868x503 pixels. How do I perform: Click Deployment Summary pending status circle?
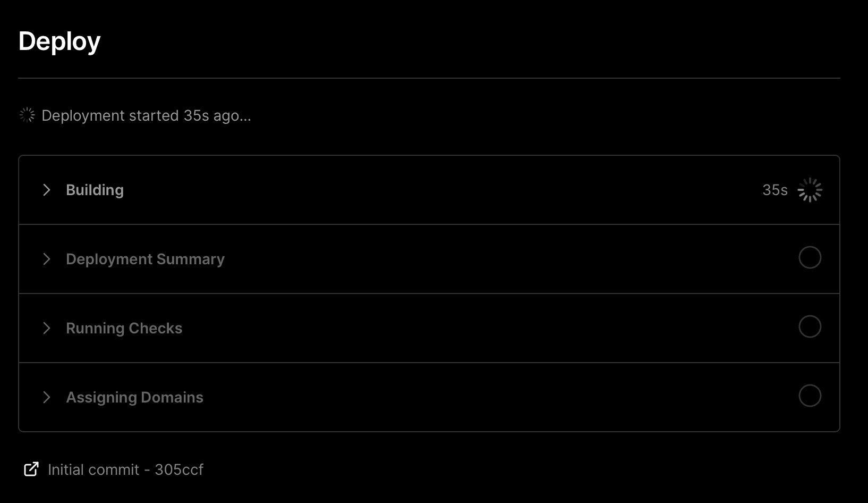pyautogui.click(x=810, y=258)
